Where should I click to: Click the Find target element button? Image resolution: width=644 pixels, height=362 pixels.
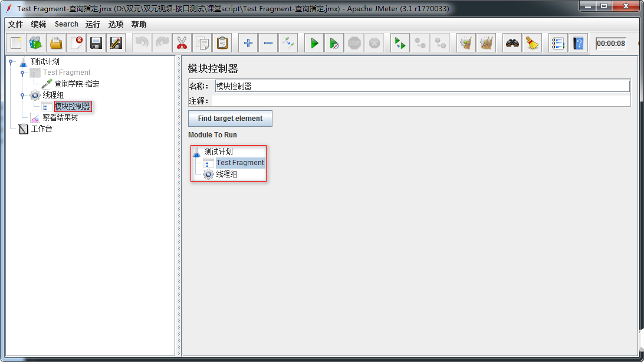pyautogui.click(x=230, y=118)
